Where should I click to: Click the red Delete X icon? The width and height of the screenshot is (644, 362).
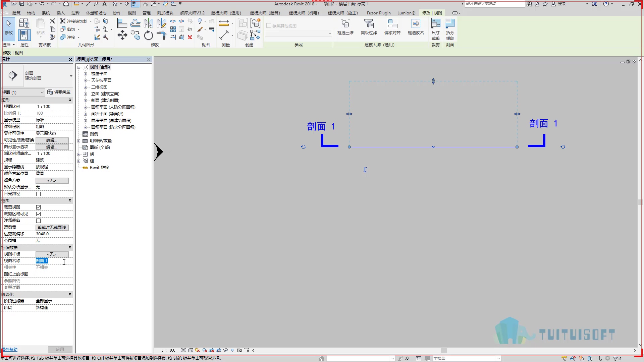click(x=190, y=37)
